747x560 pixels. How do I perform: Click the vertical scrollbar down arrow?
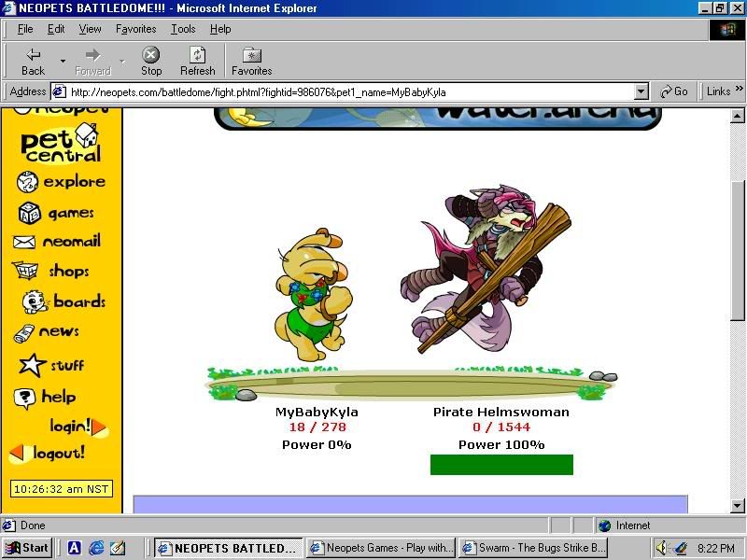click(737, 506)
